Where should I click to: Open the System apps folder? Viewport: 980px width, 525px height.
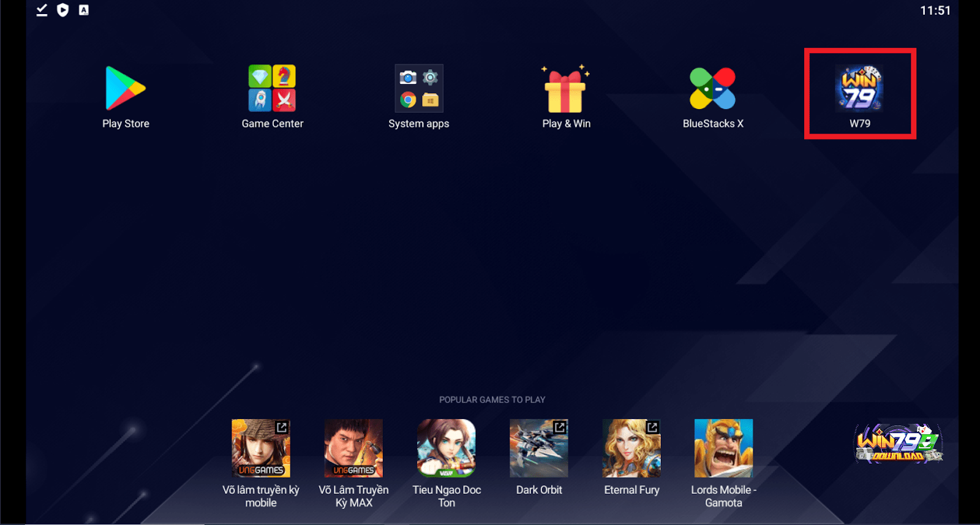[x=419, y=89]
